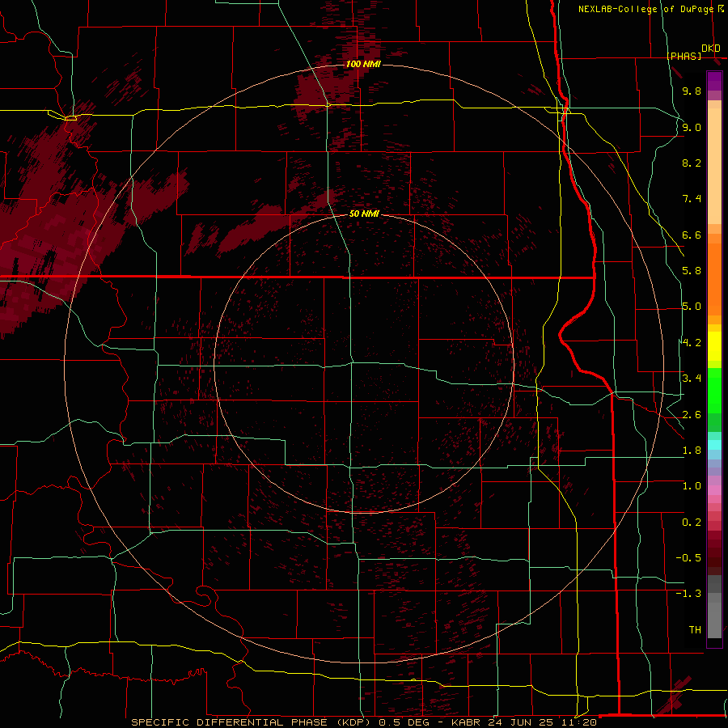Click the purple top segment of the color bar
Screen dimensions: 728x728
point(714,81)
